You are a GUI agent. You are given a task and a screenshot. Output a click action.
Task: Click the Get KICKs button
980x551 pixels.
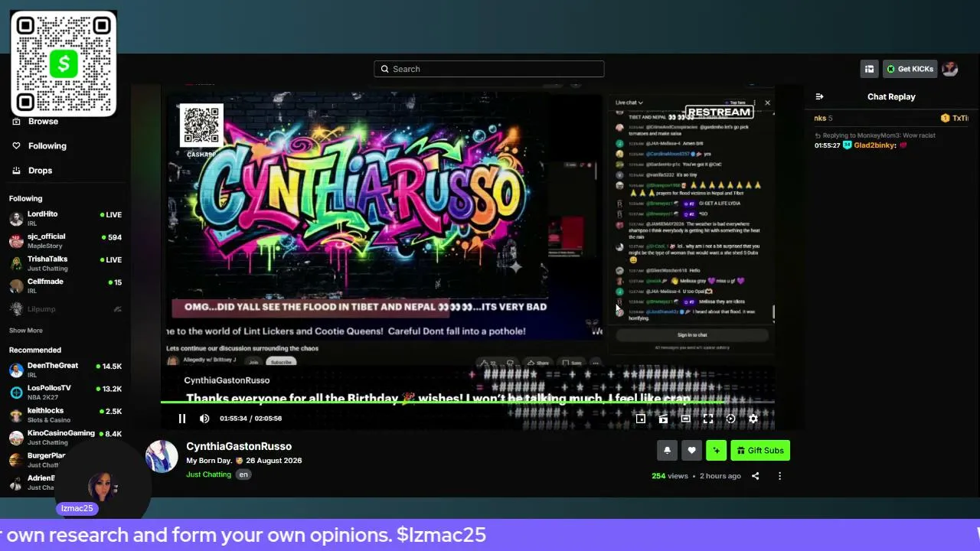click(x=910, y=69)
